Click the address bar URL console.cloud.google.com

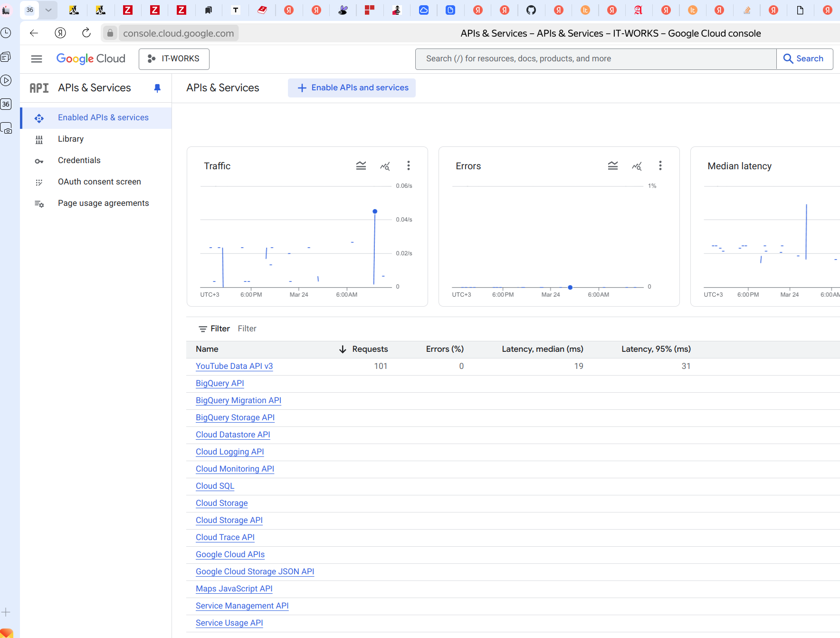[179, 33]
